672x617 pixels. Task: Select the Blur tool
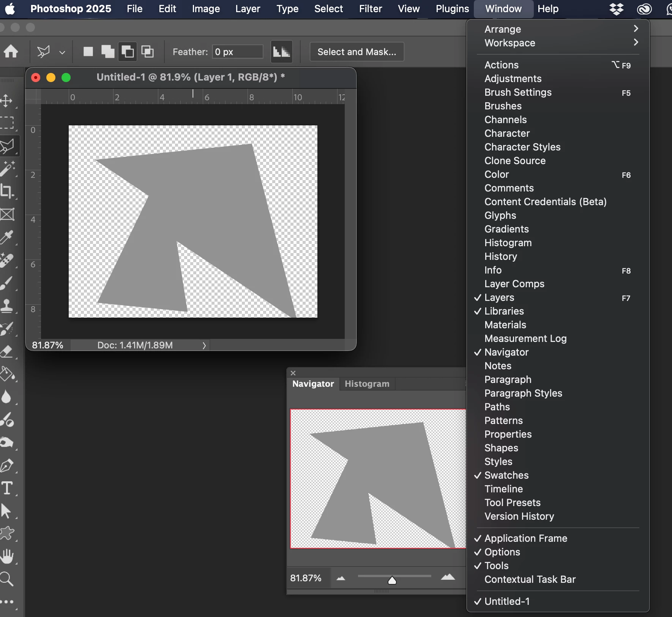[x=6, y=397]
